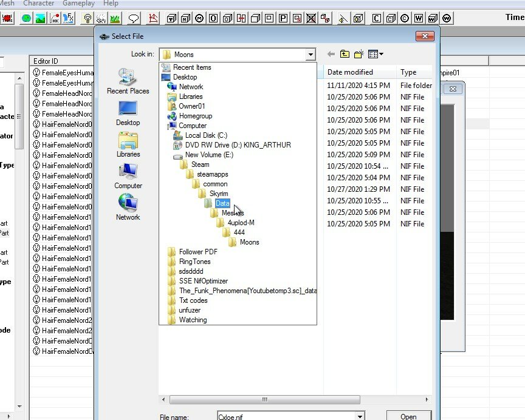Click the 3D cube icon labeled T

coord(171,18)
